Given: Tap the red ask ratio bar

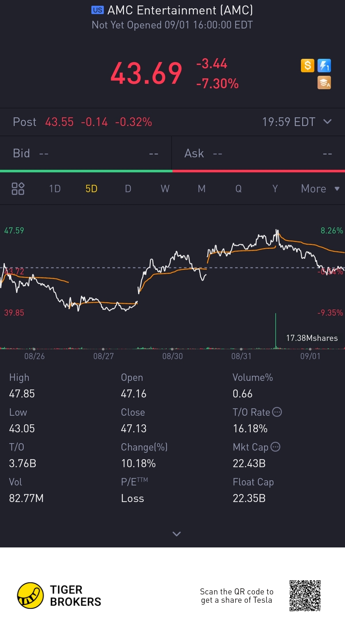Looking at the screenshot, I should (259, 171).
